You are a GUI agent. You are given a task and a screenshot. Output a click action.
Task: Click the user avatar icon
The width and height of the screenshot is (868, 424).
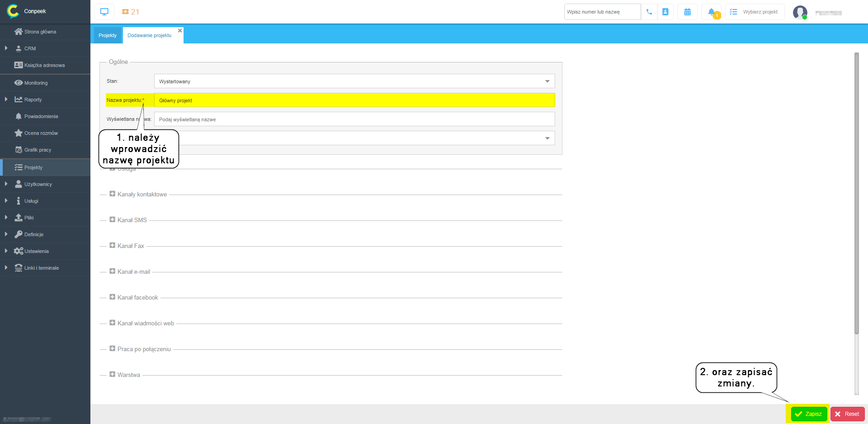pyautogui.click(x=800, y=12)
